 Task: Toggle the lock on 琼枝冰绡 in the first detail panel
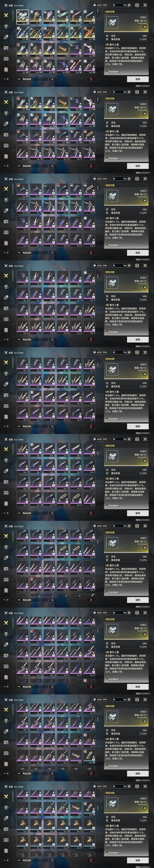[x=145, y=26]
